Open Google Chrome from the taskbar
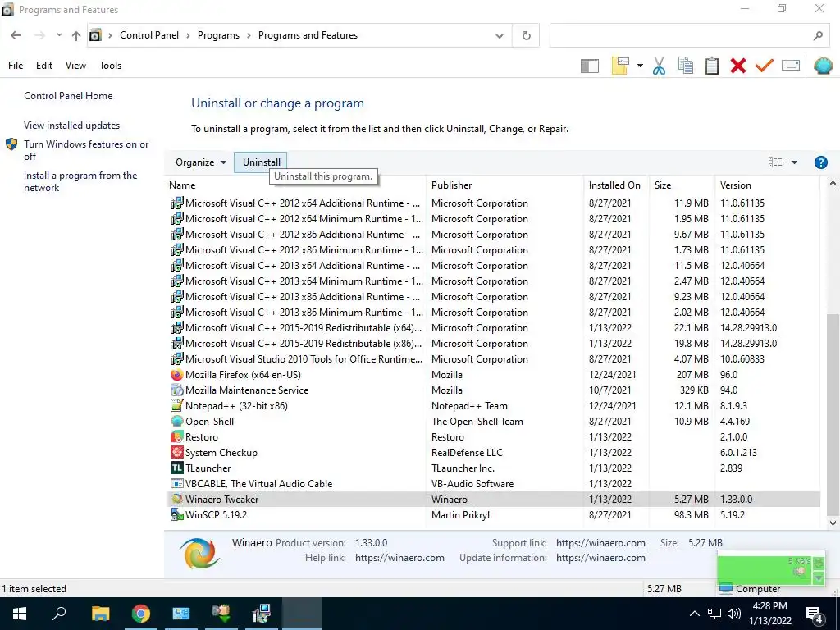This screenshot has width=840, height=630. (141, 614)
